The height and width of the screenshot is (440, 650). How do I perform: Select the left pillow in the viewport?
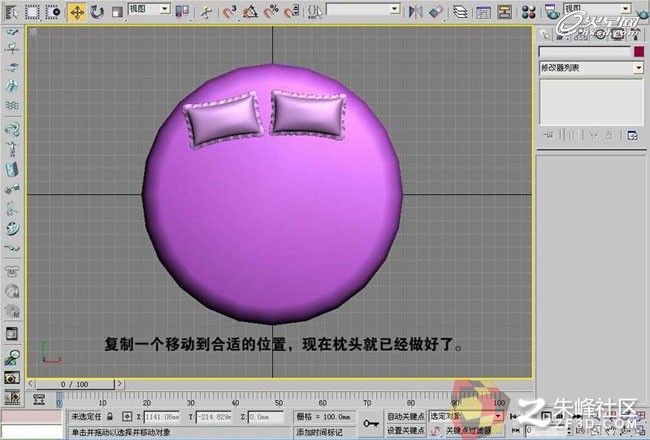pos(224,119)
